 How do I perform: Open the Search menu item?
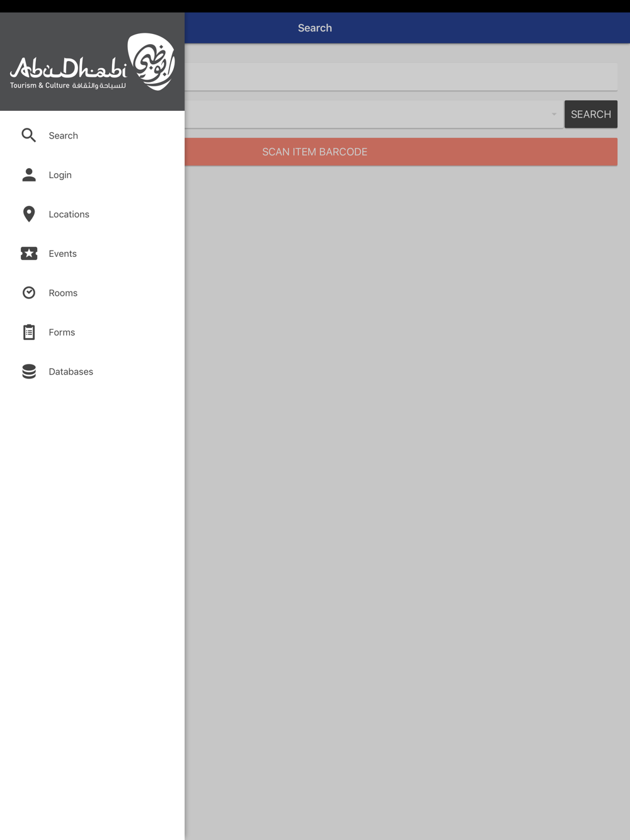pos(93,135)
